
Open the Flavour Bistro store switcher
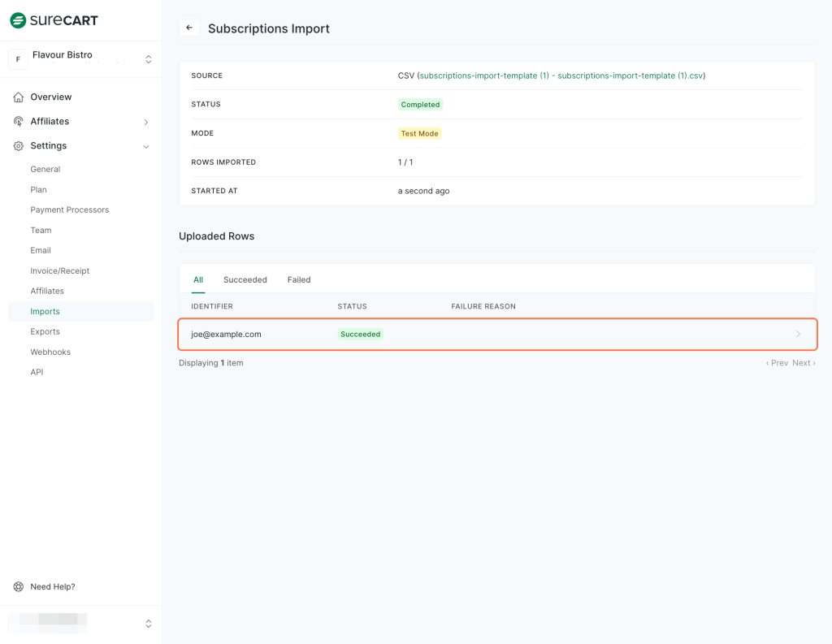click(148, 59)
